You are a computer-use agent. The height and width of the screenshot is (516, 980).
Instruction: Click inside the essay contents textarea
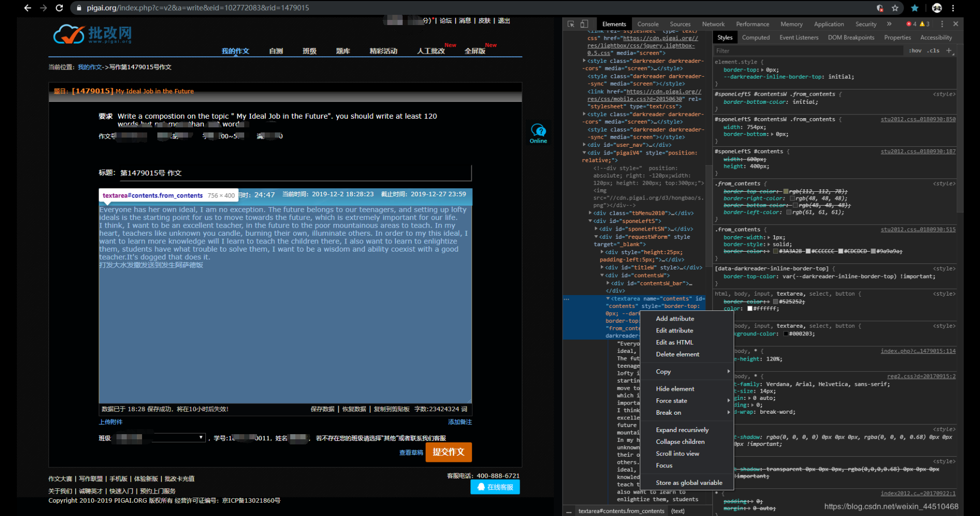(x=285, y=304)
